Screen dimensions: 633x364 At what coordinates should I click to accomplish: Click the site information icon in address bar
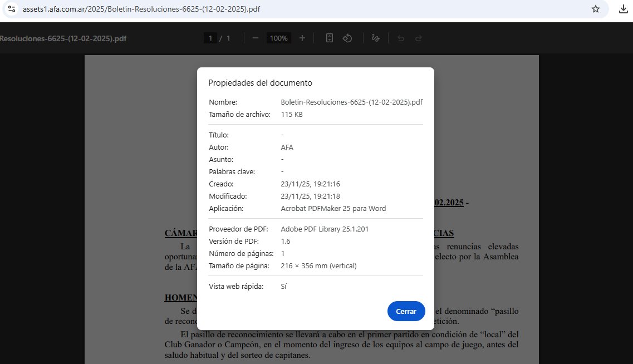[x=12, y=9]
